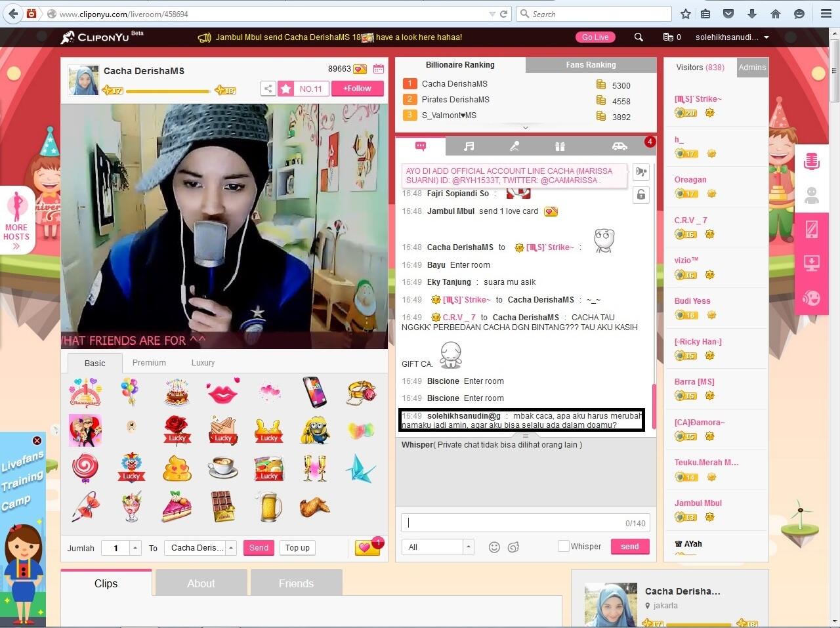Open the About tab
The image size is (840, 628).
tap(201, 583)
